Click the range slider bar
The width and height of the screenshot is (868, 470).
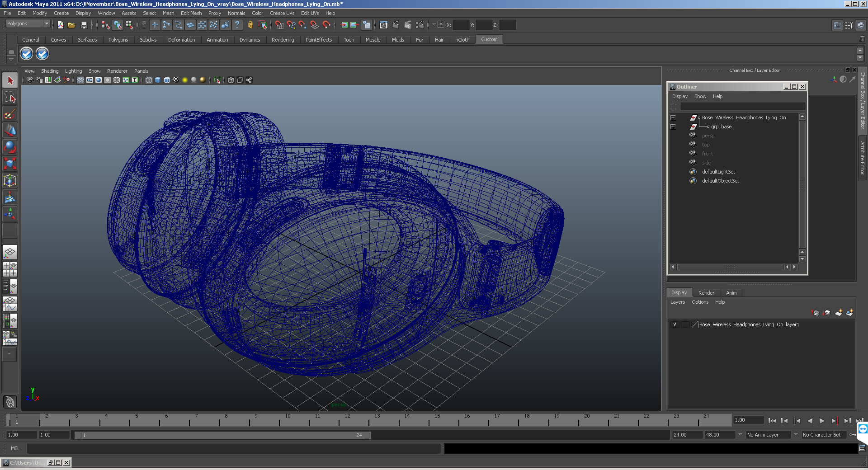(223, 435)
